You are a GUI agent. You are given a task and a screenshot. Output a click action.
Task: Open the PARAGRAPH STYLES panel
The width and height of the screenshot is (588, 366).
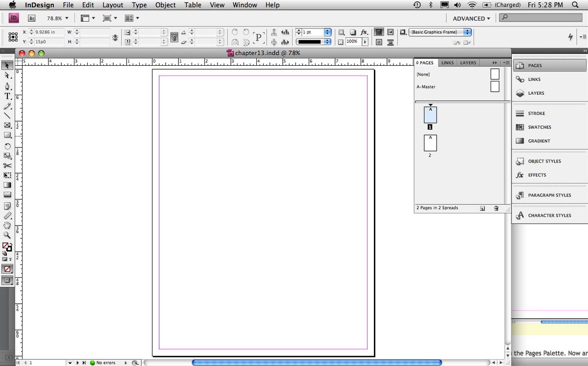(549, 195)
